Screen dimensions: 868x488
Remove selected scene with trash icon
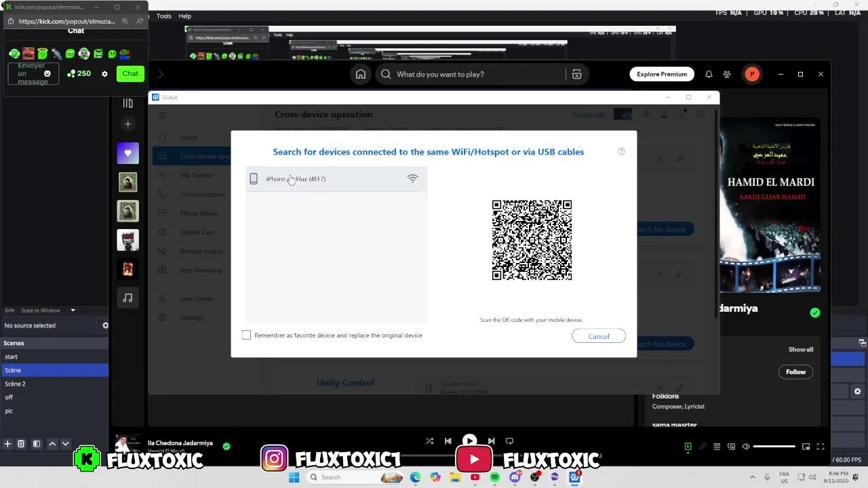pyautogui.click(x=21, y=444)
